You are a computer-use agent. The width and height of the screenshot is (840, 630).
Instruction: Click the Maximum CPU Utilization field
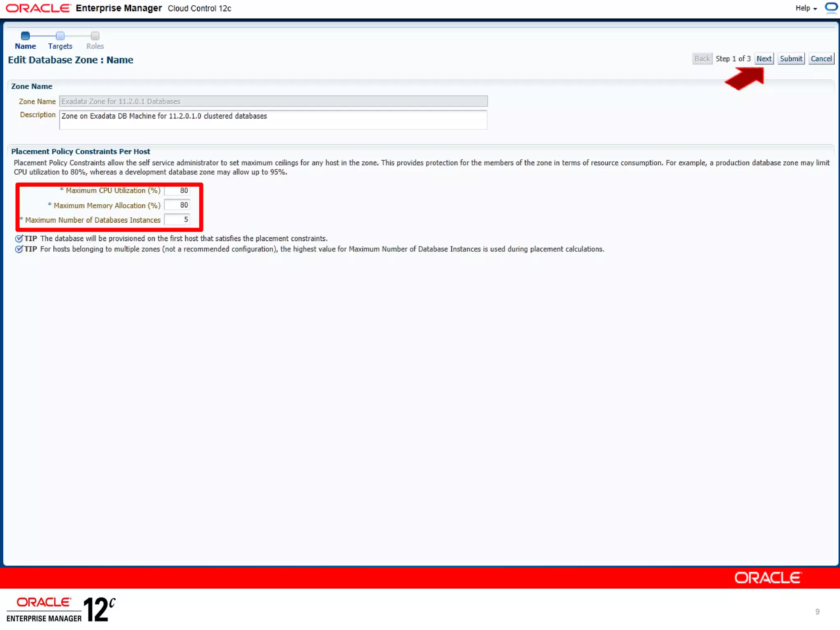point(177,190)
